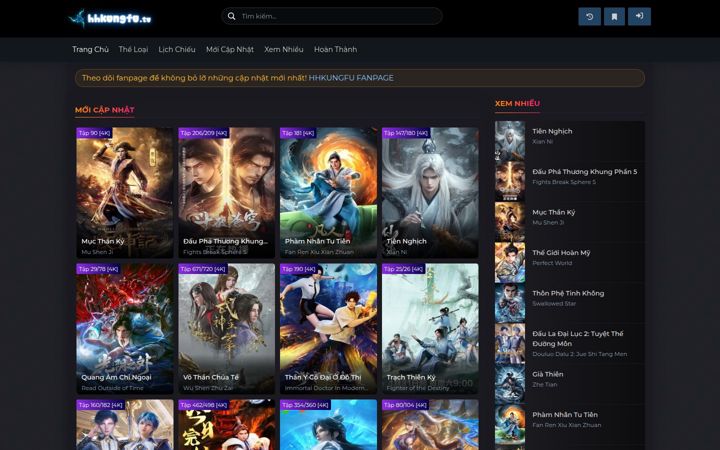Open Trạch Thiên Ký poster card
The height and width of the screenshot is (450, 720).
[430, 328]
